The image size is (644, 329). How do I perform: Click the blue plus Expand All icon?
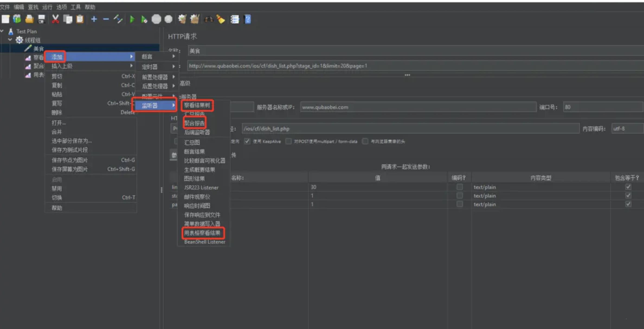pyautogui.click(x=94, y=19)
